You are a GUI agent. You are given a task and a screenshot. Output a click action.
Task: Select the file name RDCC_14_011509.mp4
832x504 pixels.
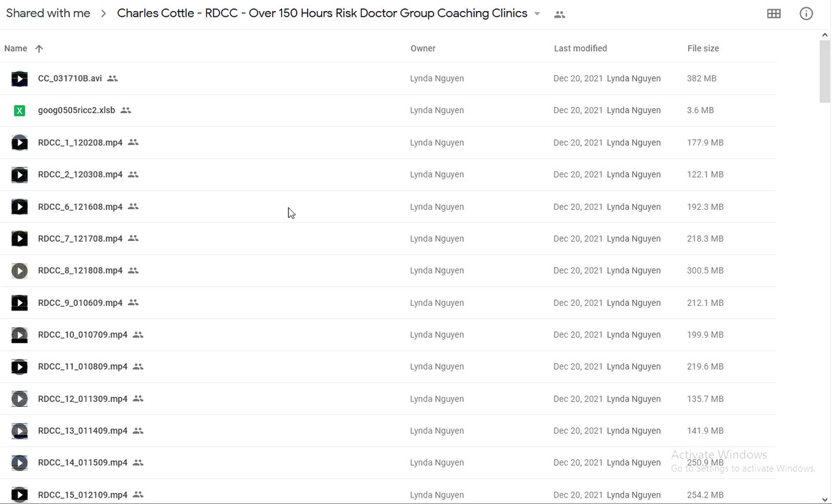click(83, 463)
